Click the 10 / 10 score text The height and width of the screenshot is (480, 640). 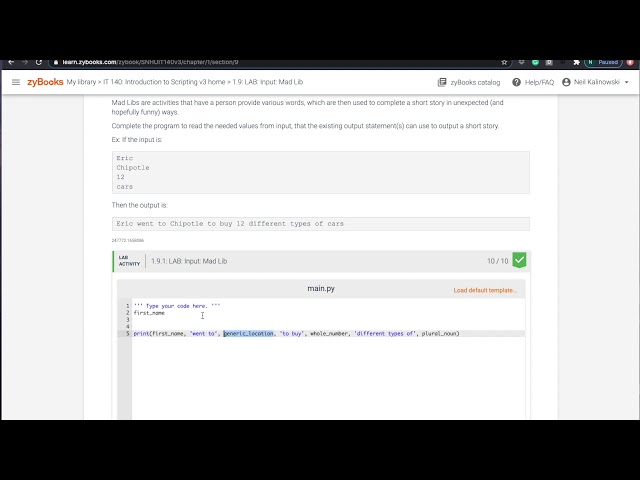coord(498,261)
